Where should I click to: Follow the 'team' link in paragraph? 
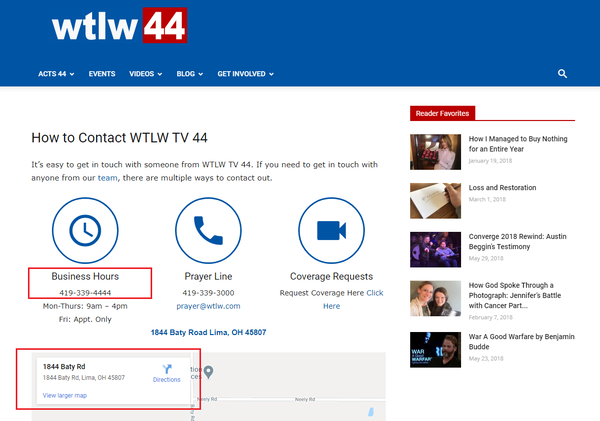pos(108,178)
